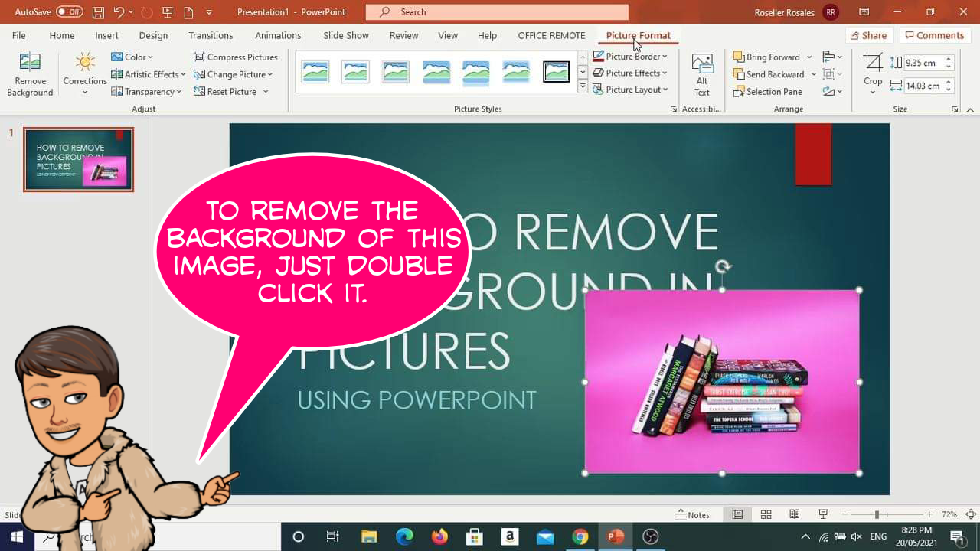
Task: Expand the Change Picture dropdown
Action: pyautogui.click(x=234, y=74)
